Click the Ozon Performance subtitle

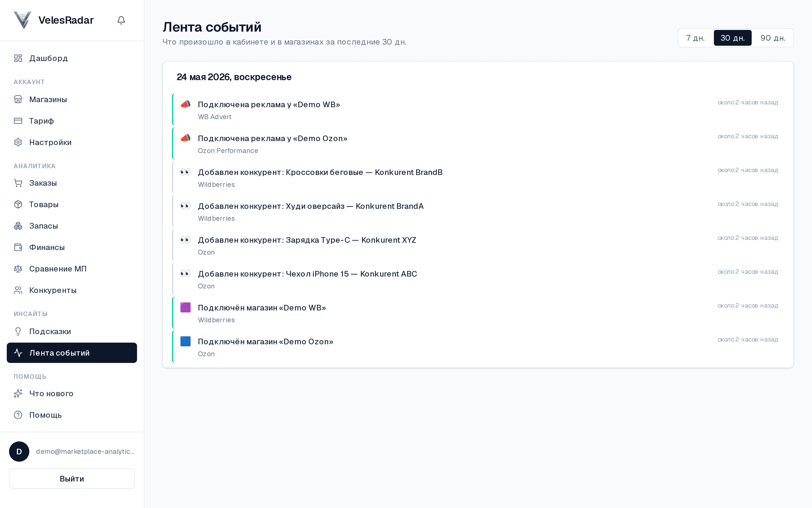228,151
